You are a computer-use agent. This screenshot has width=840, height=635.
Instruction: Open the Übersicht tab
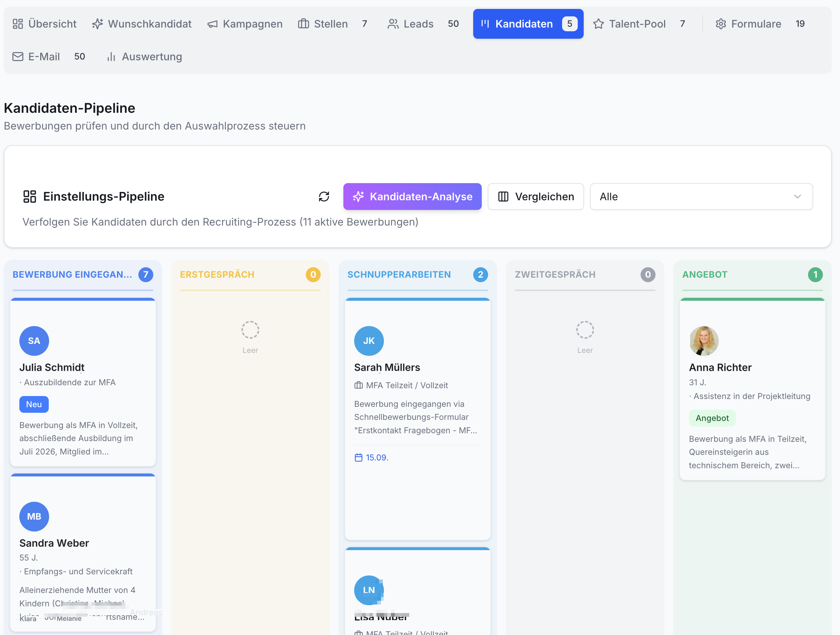pos(44,23)
